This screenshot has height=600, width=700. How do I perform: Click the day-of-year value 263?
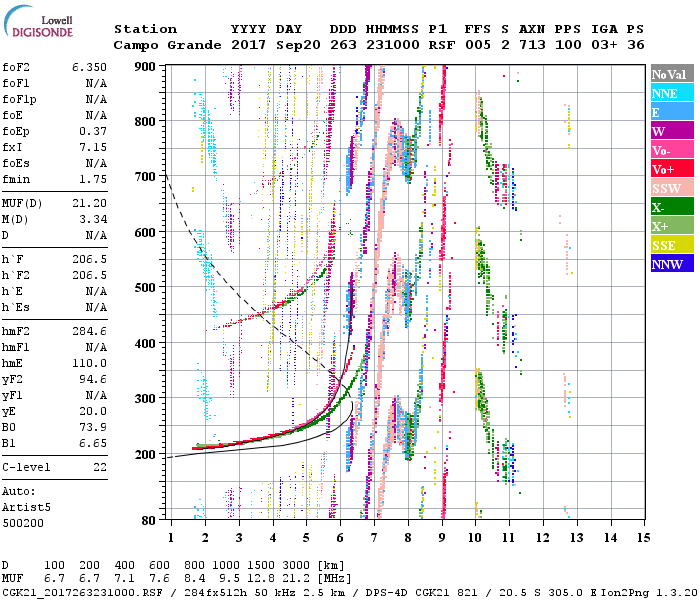click(343, 45)
